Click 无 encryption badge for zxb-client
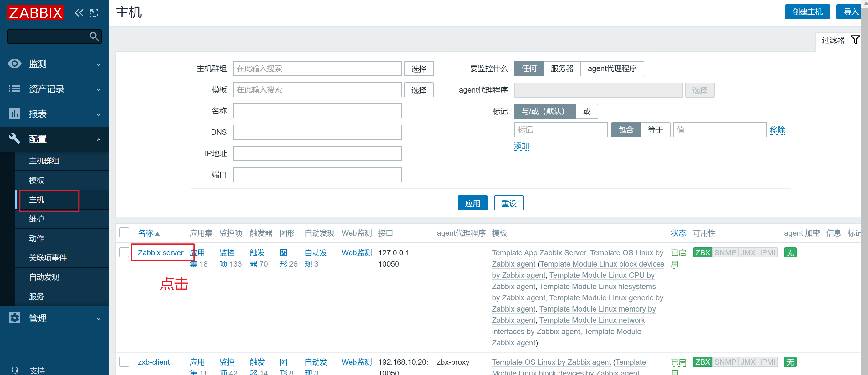The image size is (868, 375). (790, 362)
